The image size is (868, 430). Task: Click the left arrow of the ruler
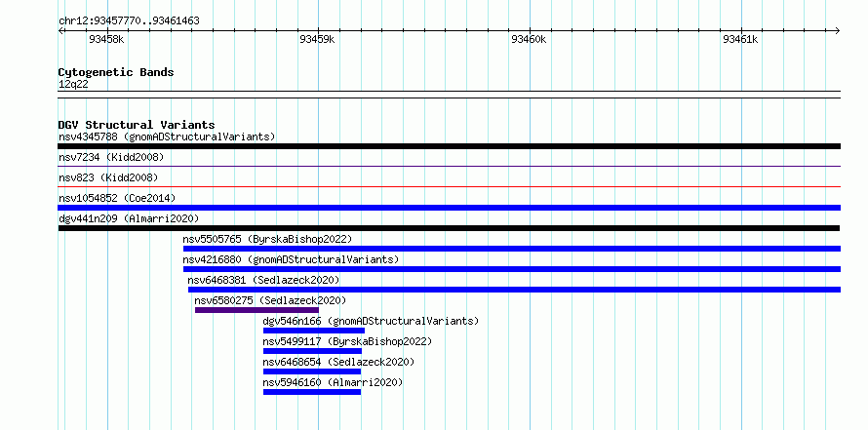(x=60, y=30)
